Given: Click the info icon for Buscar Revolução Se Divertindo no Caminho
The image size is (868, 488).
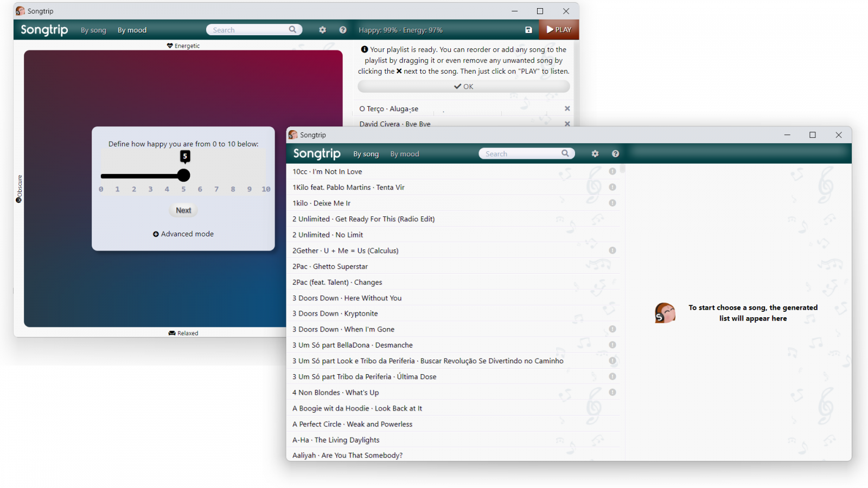Looking at the screenshot, I should pyautogui.click(x=612, y=361).
